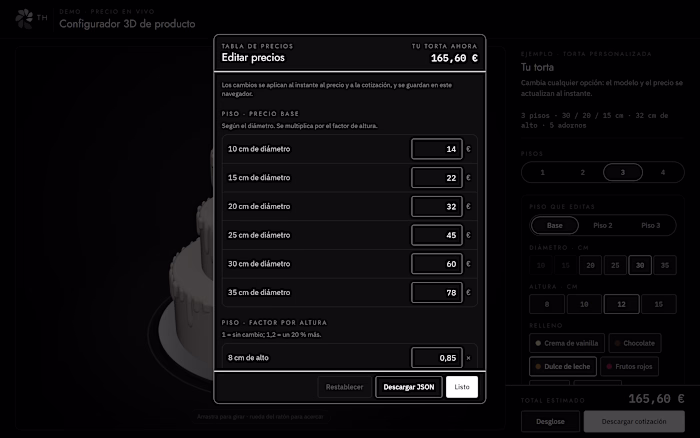Pick Frutos rojos filling

(x=629, y=367)
